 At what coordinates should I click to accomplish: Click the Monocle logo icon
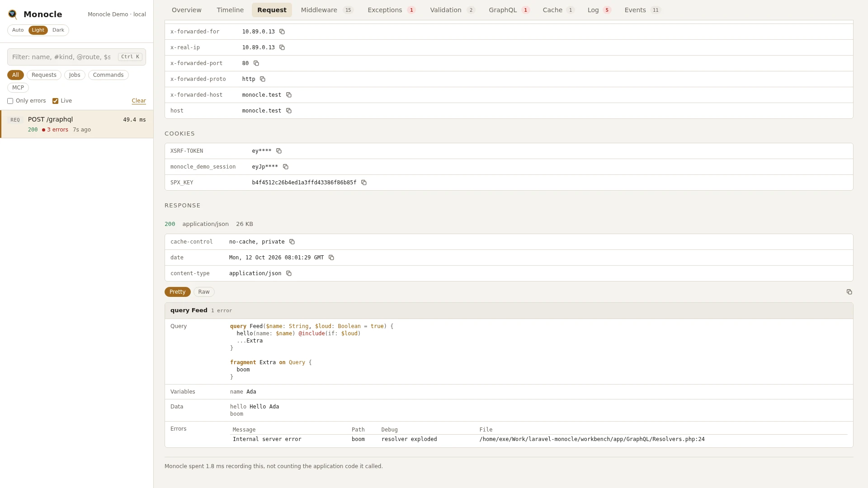point(13,14)
